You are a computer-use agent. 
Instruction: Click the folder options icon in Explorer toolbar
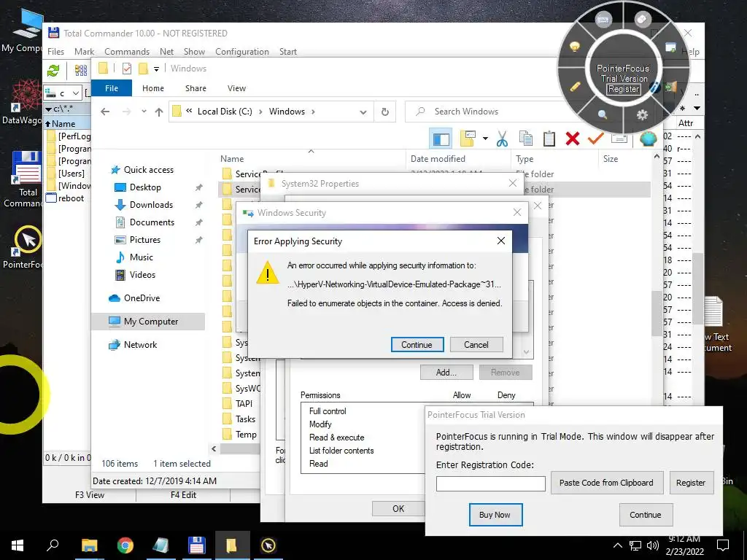pyautogui.click(x=468, y=139)
